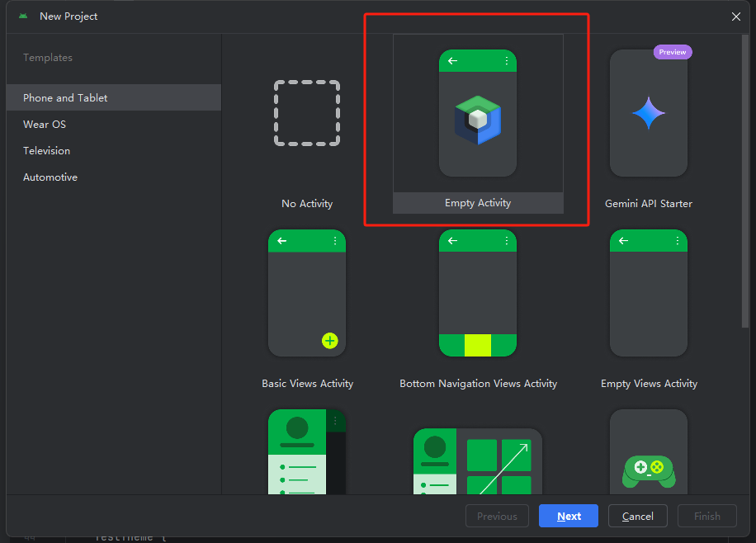
Task: Click the Empty Views Activity label
Action: pyautogui.click(x=649, y=384)
